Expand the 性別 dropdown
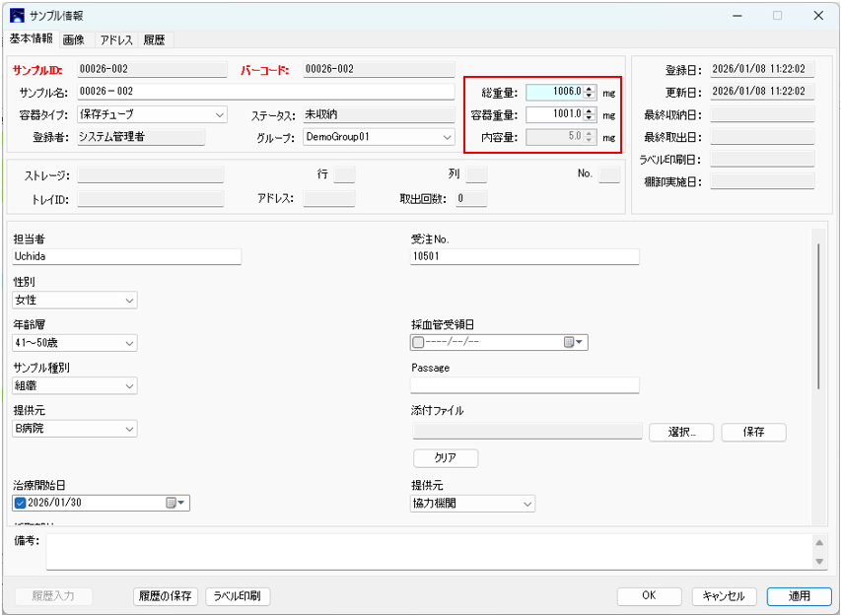The image size is (841, 616). [129, 300]
